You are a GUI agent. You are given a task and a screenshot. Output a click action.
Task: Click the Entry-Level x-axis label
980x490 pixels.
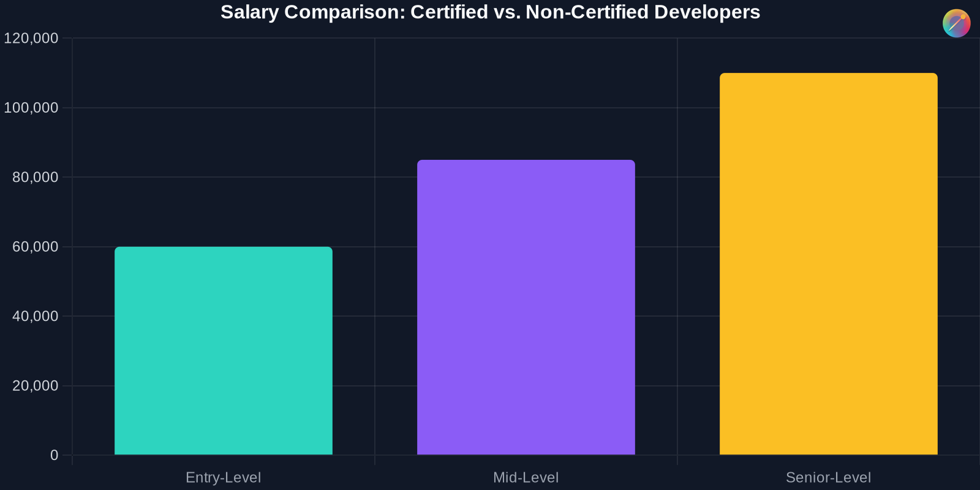click(x=224, y=477)
